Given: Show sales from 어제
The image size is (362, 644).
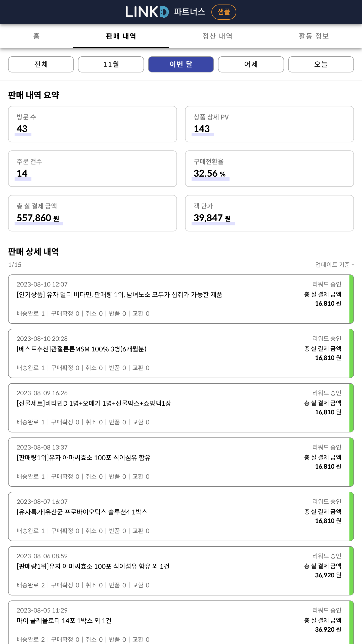Looking at the screenshot, I should [x=251, y=64].
